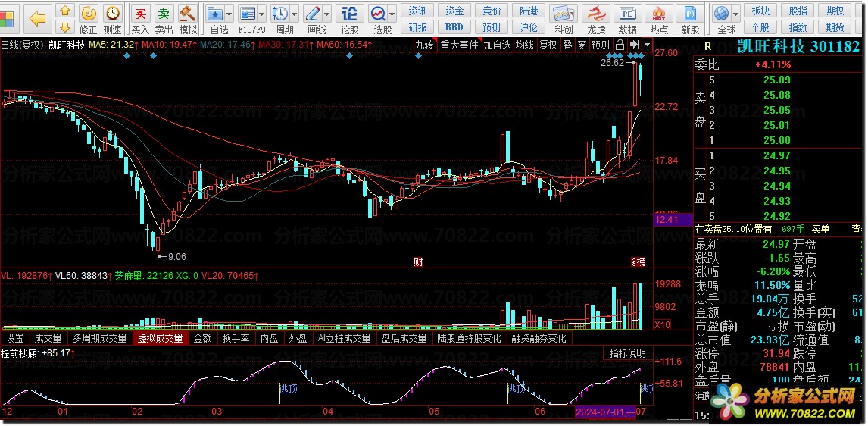Click the up arrow navigation icon

click(65, 11)
